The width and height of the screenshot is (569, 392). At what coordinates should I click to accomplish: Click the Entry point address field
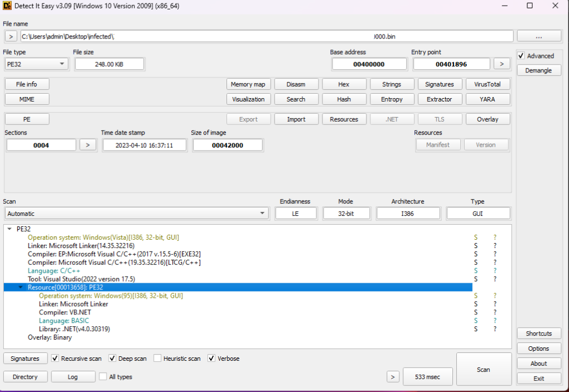451,64
